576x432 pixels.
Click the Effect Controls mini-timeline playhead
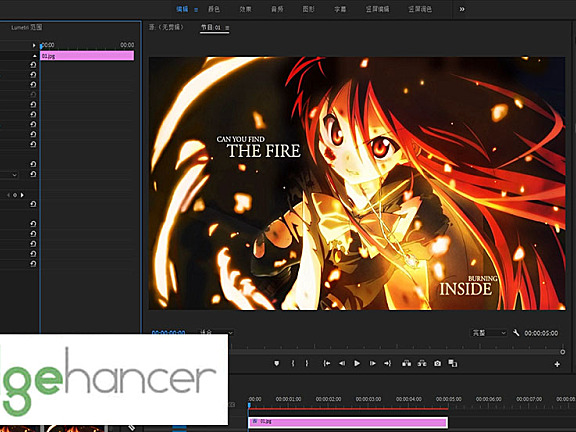(x=42, y=46)
